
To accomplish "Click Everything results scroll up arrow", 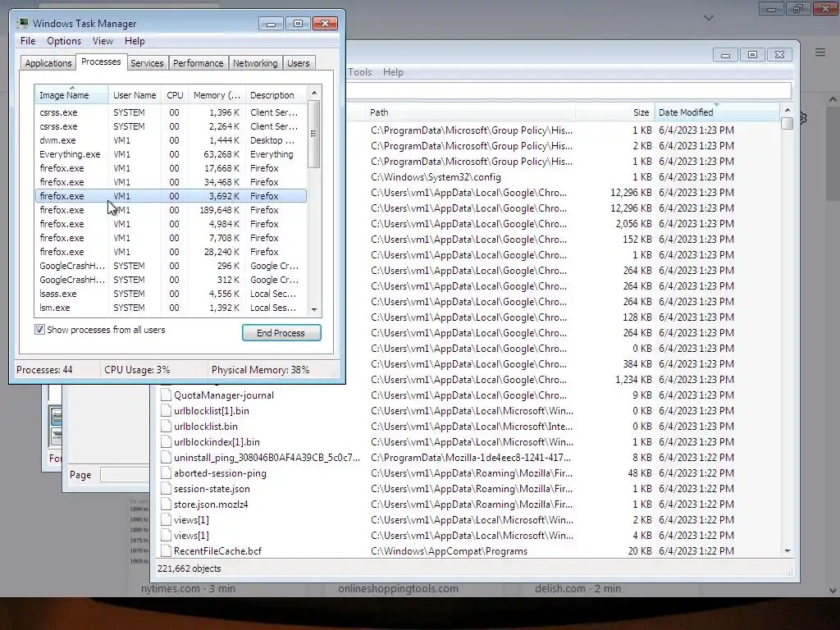I will pyautogui.click(x=787, y=110).
